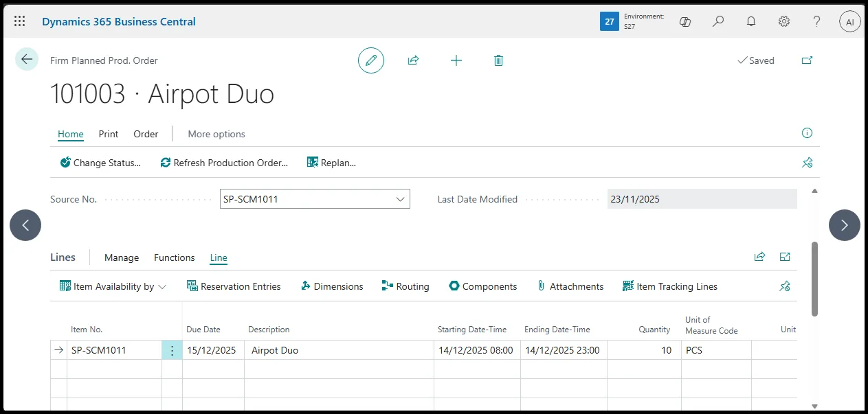Delete order with trash icon
The height and width of the screenshot is (414, 868).
499,60
